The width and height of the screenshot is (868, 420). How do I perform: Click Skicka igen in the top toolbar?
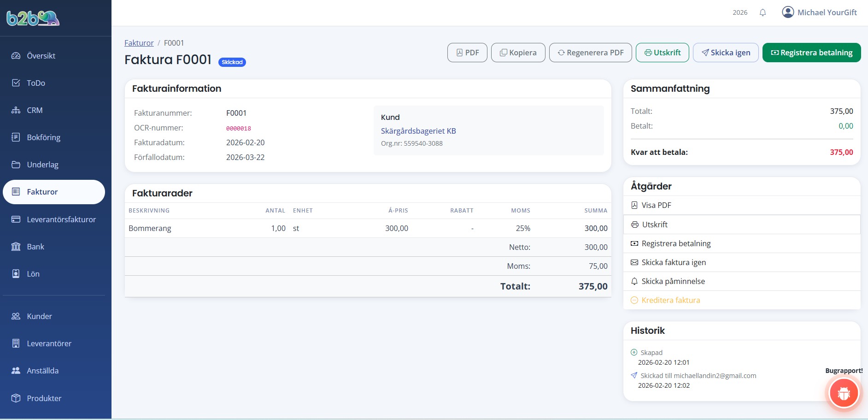tap(725, 53)
